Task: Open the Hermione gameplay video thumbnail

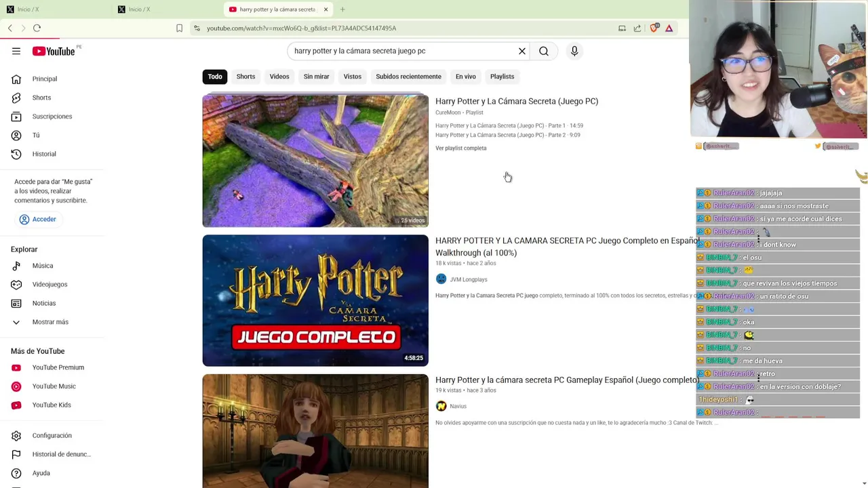Action: (x=315, y=431)
